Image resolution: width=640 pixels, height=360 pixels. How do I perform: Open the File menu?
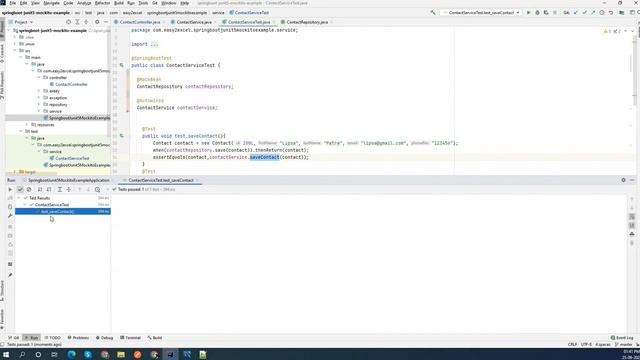tap(13, 3)
